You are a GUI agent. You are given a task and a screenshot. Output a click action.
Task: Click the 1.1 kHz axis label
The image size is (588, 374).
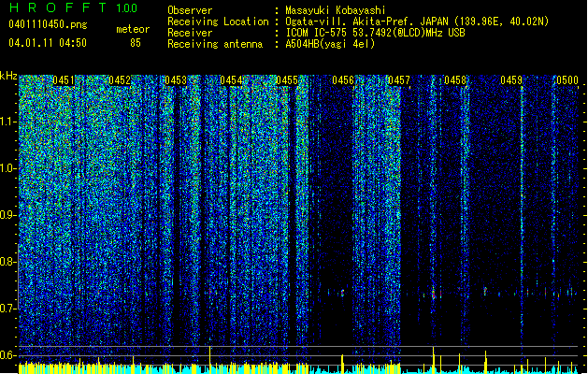tap(8, 122)
